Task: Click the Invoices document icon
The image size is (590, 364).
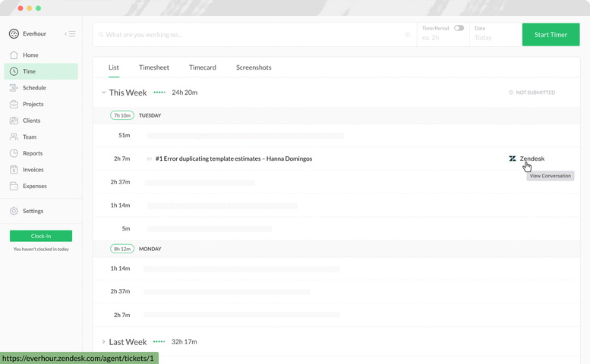Action: coord(14,170)
